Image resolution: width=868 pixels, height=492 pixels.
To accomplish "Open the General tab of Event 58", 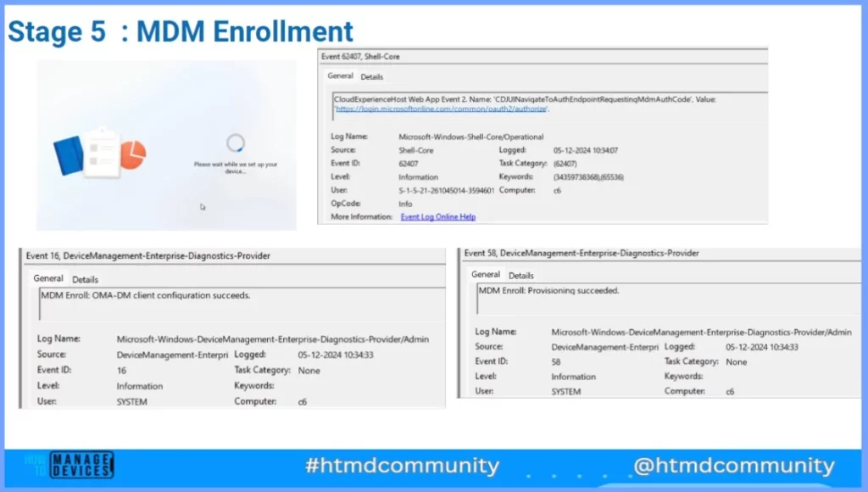I will (x=486, y=274).
